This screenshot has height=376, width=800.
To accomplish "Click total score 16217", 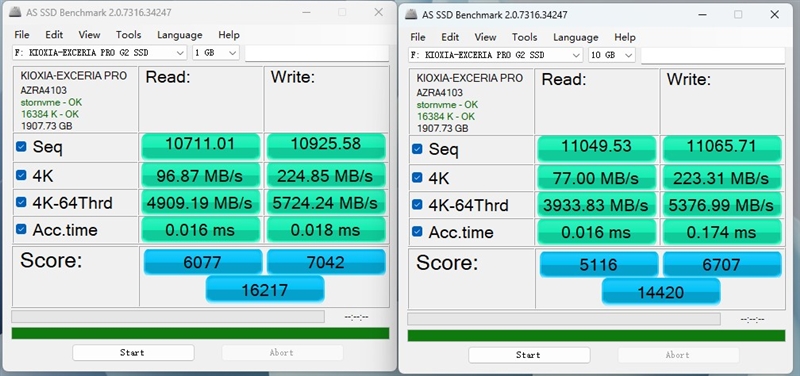I will click(x=265, y=289).
